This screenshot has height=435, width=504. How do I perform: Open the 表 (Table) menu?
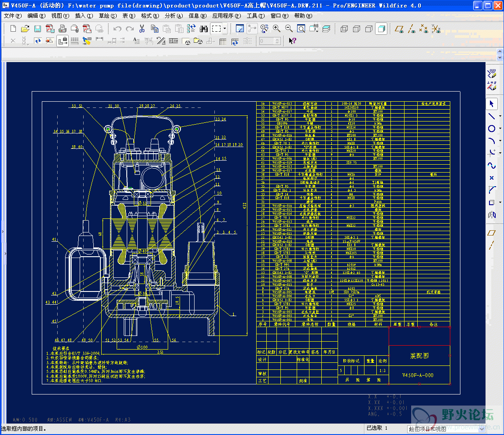(x=129, y=16)
